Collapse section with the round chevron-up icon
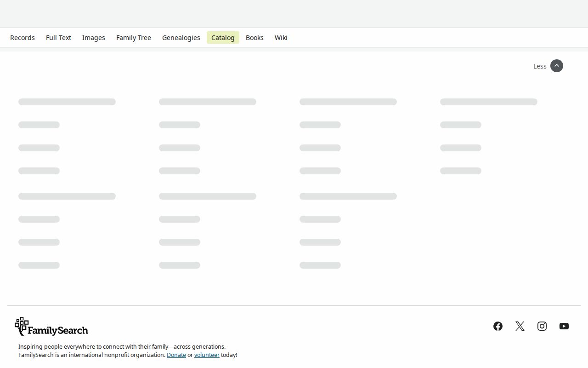The image size is (588, 368). tap(557, 66)
